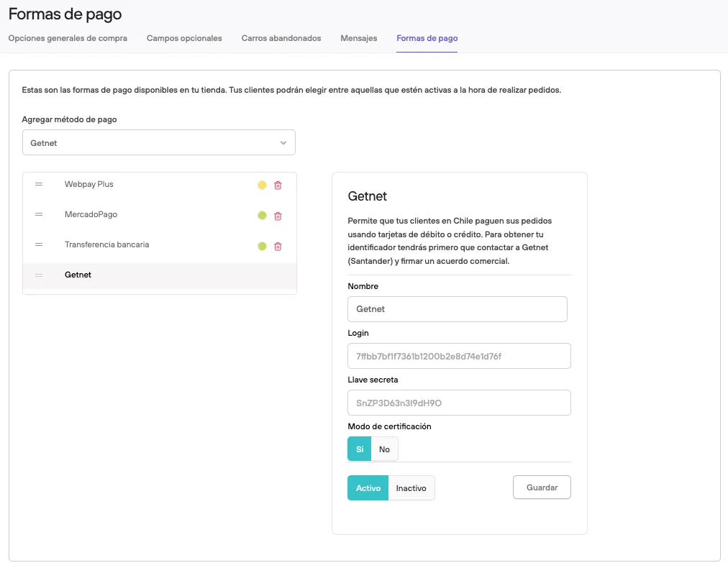Image resolution: width=728 pixels, height=568 pixels.
Task: Grab the Webpay Plus drag handle
Action: tap(39, 184)
